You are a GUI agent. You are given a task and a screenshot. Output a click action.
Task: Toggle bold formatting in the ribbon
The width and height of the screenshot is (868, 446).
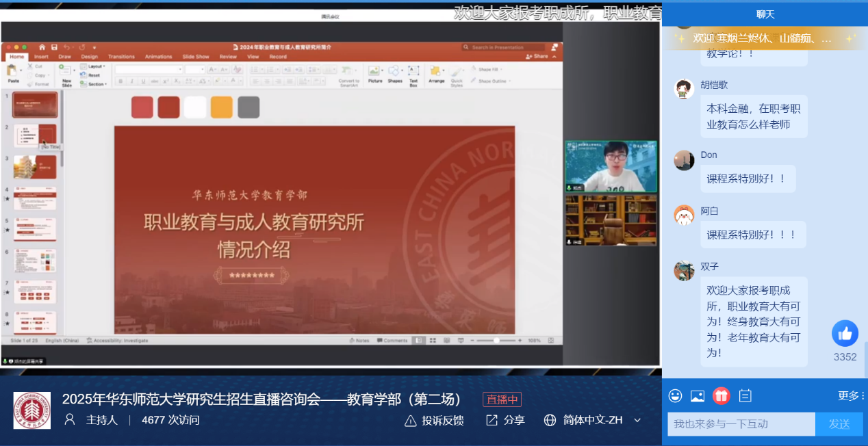(120, 81)
